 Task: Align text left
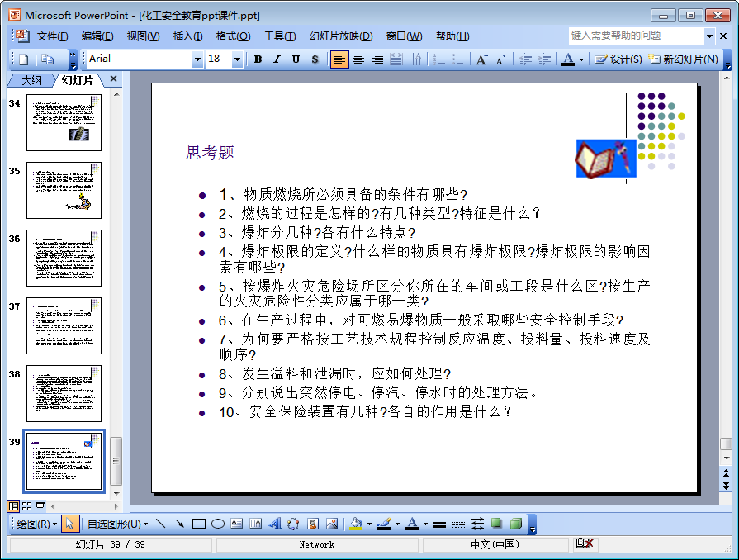coord(339,59)
